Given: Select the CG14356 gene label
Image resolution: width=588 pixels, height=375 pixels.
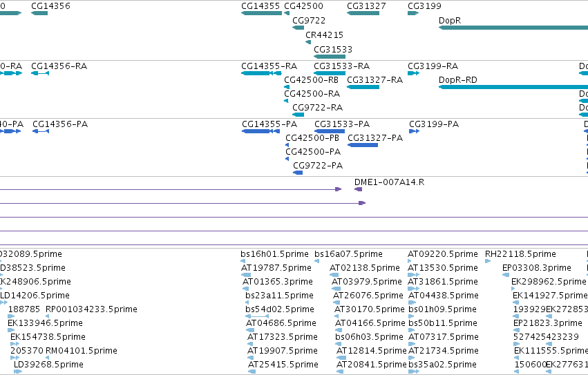Looking at the screenshot, I should (50, 6).
